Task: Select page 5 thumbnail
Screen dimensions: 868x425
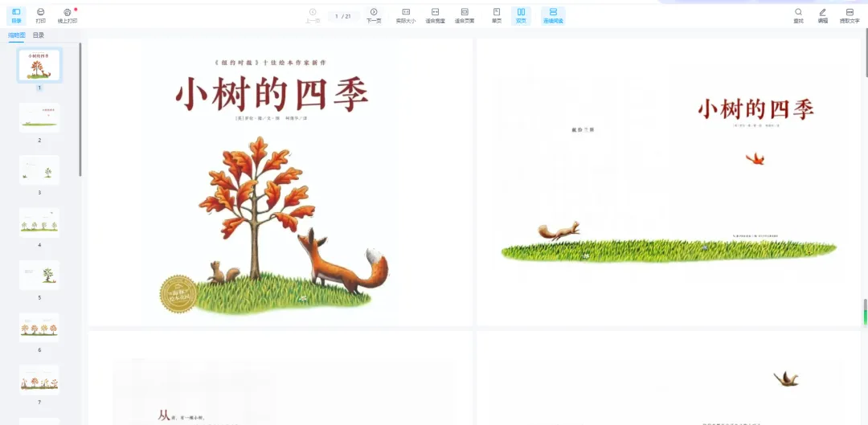Action: pos(39,275)
